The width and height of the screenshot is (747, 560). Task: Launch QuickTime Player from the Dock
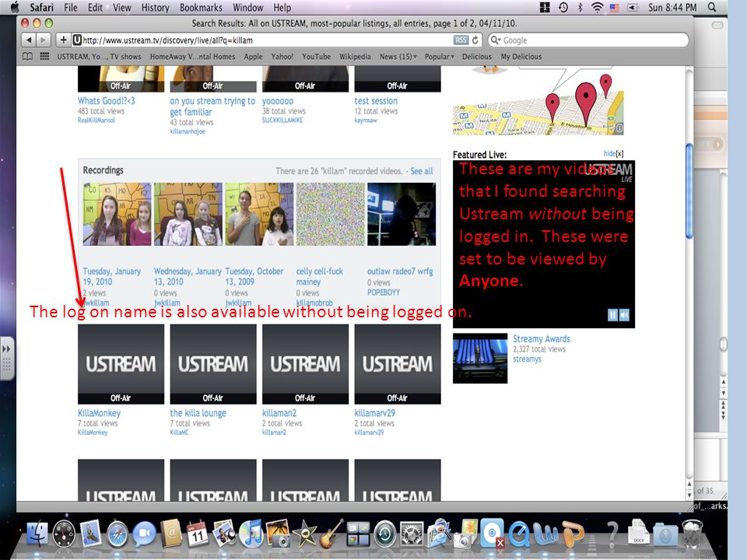(x=519, y=534)
